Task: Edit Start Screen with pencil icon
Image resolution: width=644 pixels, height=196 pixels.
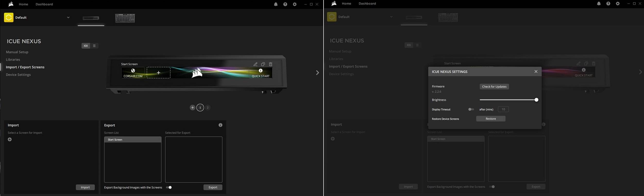Action: pos(255,64)
